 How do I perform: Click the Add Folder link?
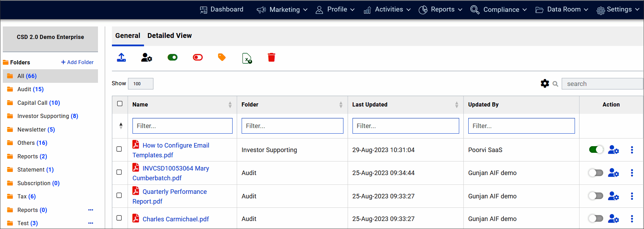point(77,62)
